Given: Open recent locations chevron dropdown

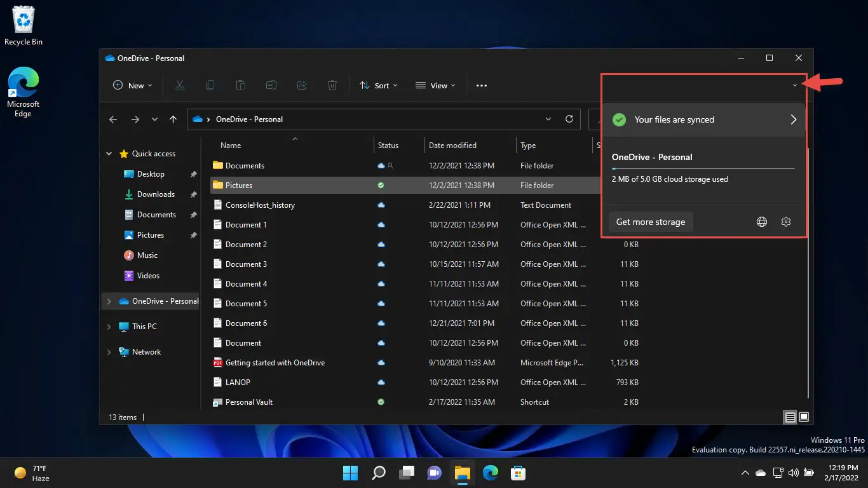Looking at the screenshot, I should click(x=154, y=119).
